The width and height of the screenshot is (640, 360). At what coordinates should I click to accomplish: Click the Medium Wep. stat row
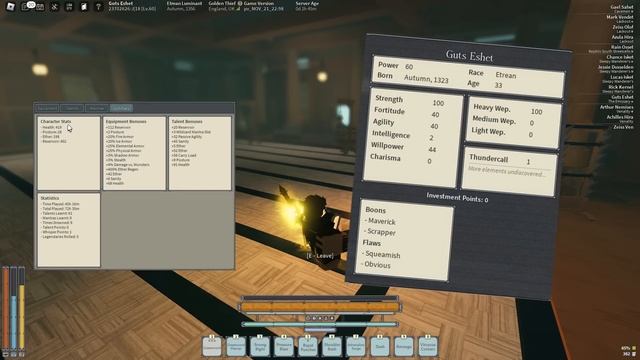tap(503, 121)
